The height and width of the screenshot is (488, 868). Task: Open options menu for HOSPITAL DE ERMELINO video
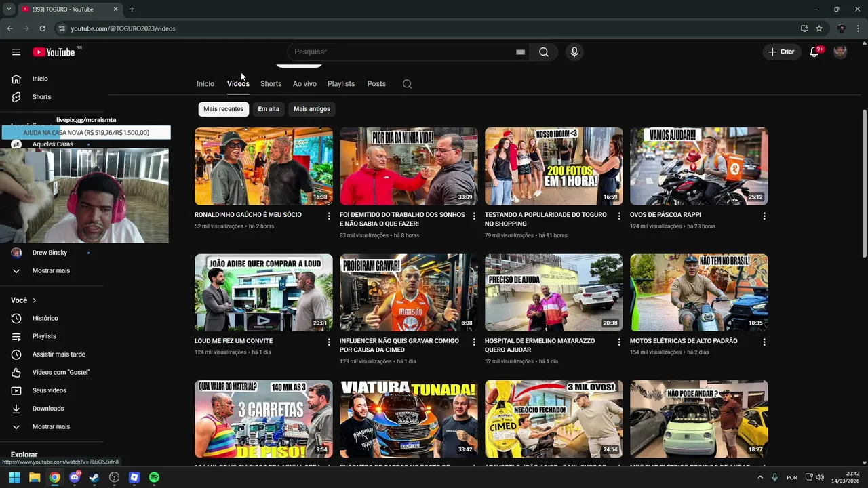619,342
